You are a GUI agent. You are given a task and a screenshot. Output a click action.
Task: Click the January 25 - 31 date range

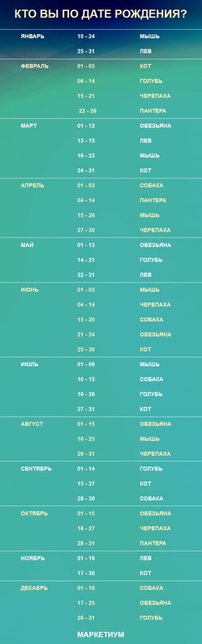click(x=86, y=51)
